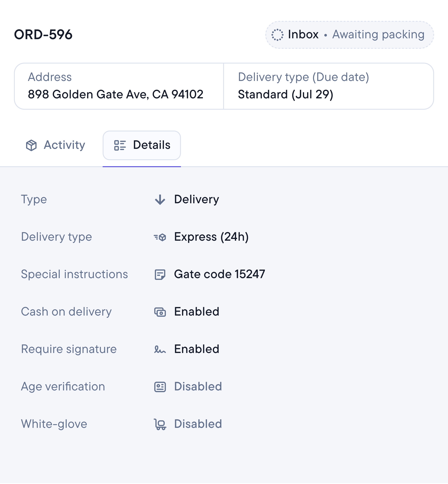This screenshot has height=484, width=448.
Task: Click the spinner icon in the status badge
Action: tap(278, 35)
